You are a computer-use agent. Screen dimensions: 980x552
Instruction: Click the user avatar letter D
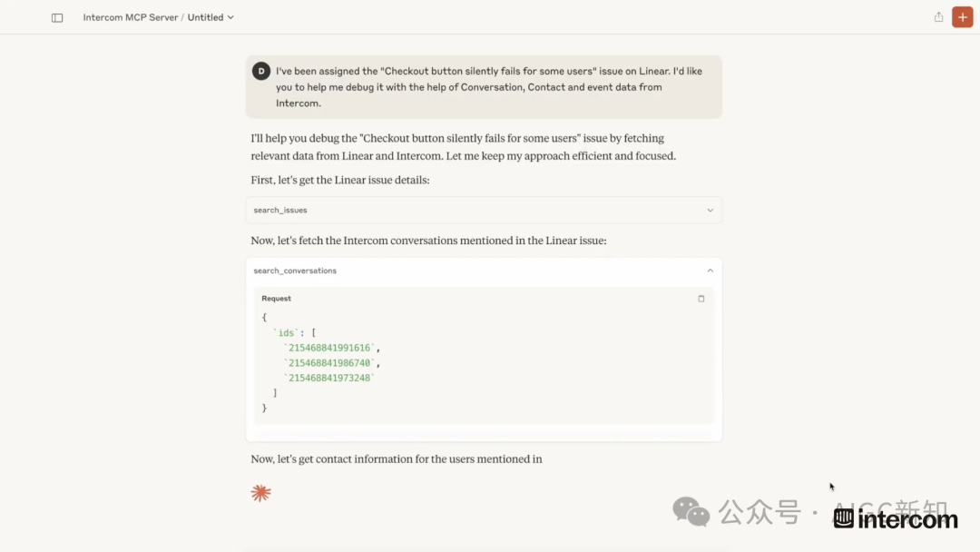click(261, 71)
